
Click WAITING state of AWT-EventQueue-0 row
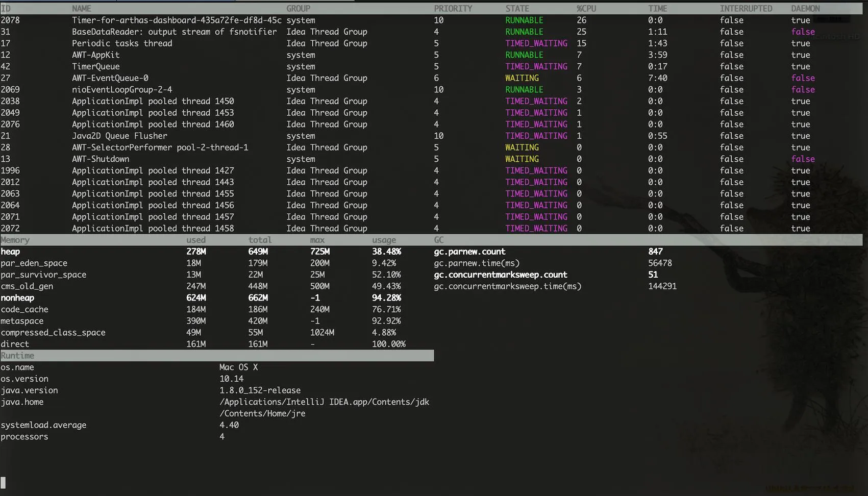coord(522,78)
